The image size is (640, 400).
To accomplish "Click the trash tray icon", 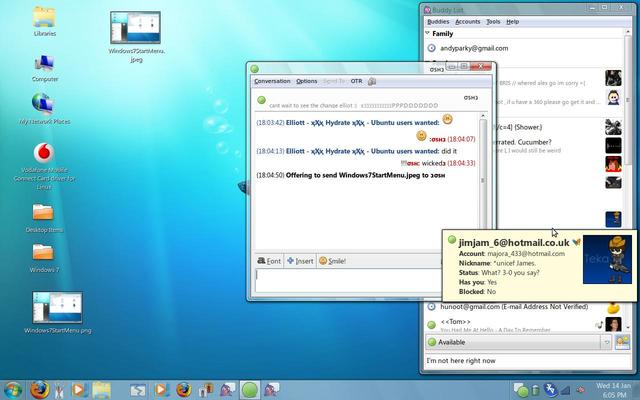I will tap(536, 390).
